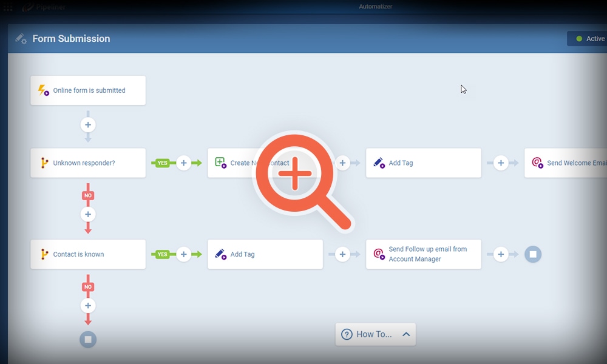This screenshot has width=607, height=364.
Task: Click the Create New Contact action icon
Action: tap(220, 163)
